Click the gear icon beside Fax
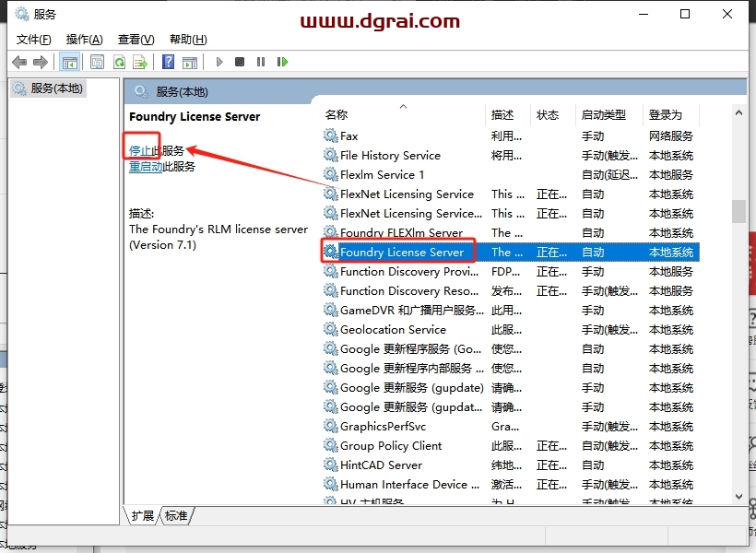 click(330, 136)
